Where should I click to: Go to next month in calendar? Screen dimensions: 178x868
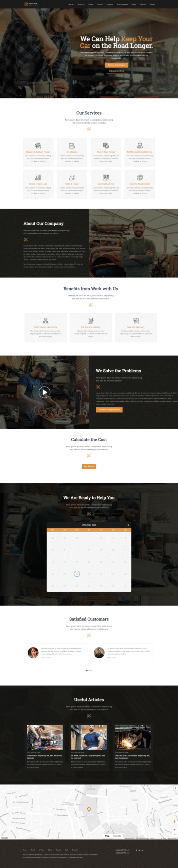click(x=128, y=525)
